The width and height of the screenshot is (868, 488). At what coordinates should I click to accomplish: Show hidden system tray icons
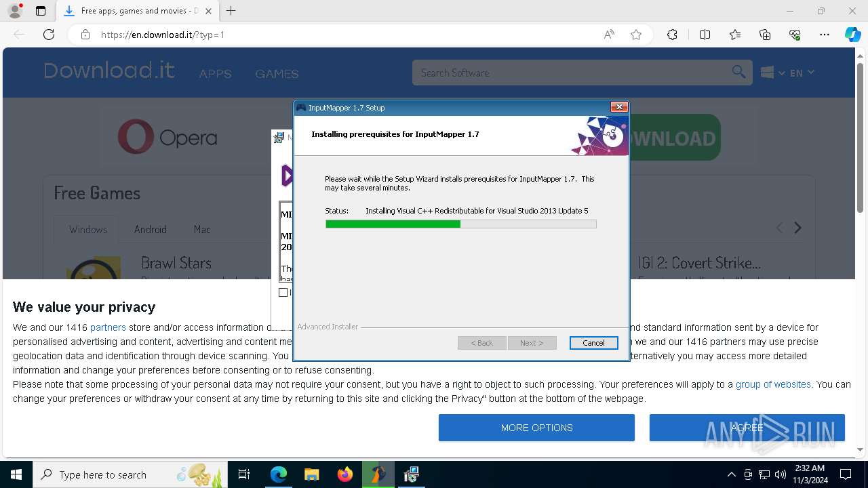point(731,474)
